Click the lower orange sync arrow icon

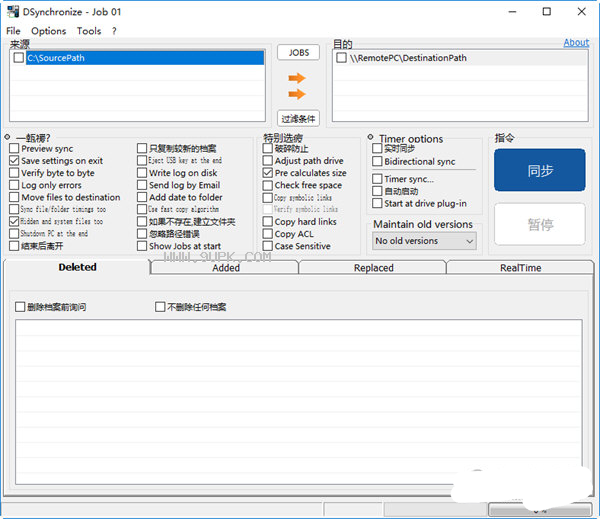(297, 94)
